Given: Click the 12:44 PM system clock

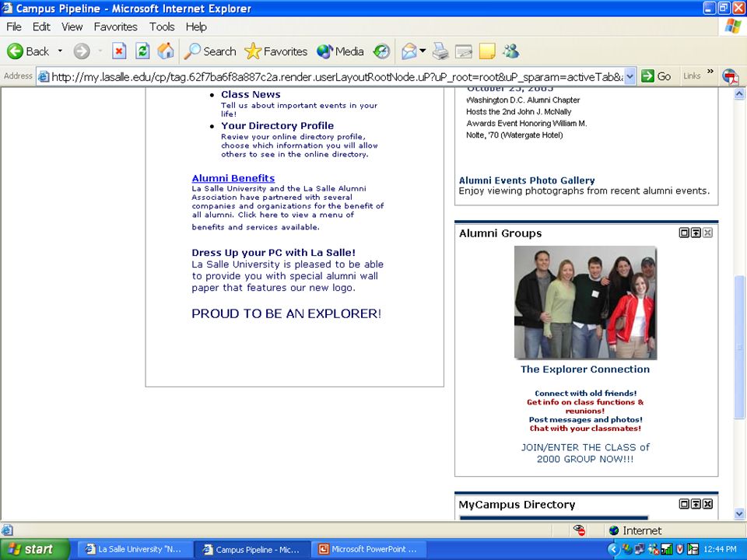Looking at the screenshot, I should (719, 550).
